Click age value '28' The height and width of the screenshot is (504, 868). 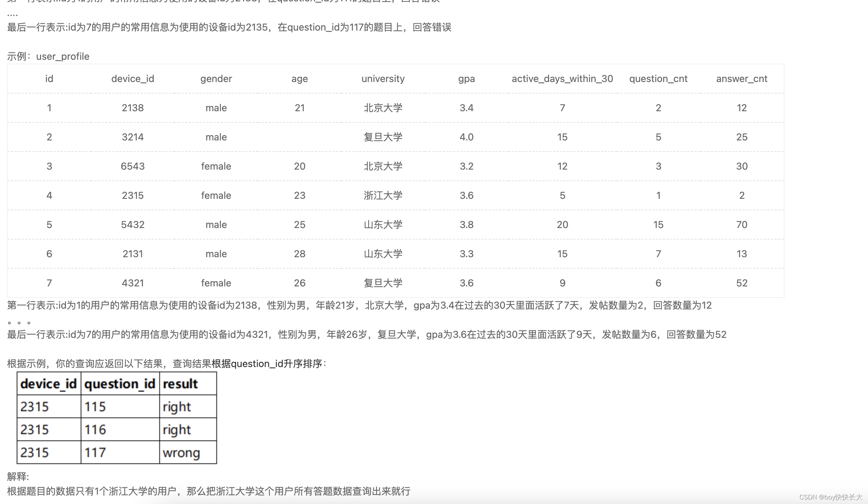pyautogui.click(x=299, y=254)
